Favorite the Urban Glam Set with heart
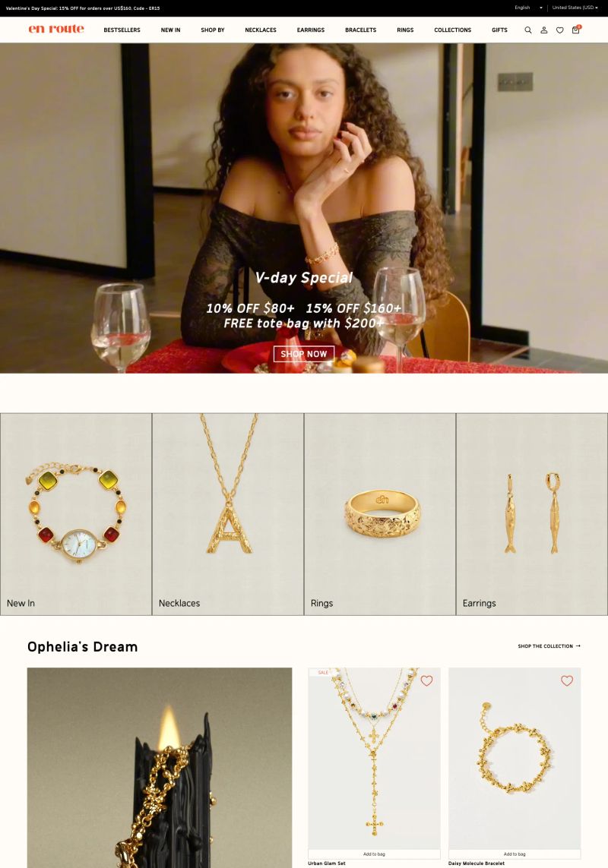 (x=426, y=681)
